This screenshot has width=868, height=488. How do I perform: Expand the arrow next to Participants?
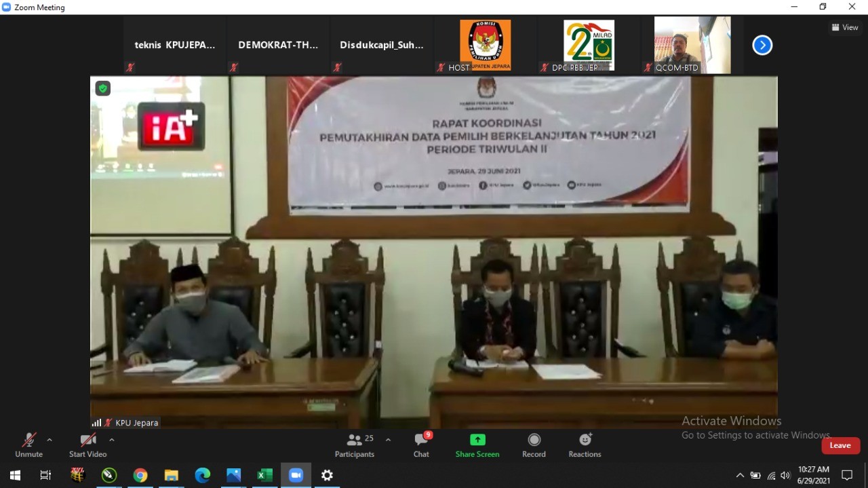[388, 440]
